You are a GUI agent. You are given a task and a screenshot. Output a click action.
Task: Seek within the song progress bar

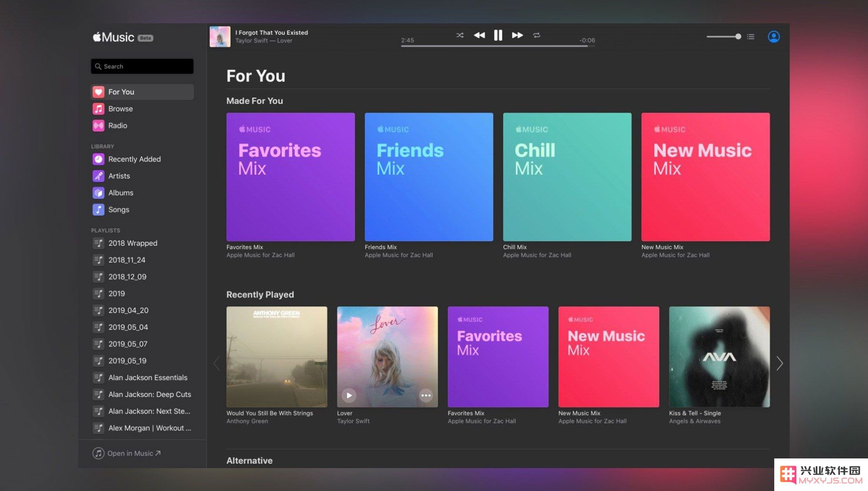[498, 46]
